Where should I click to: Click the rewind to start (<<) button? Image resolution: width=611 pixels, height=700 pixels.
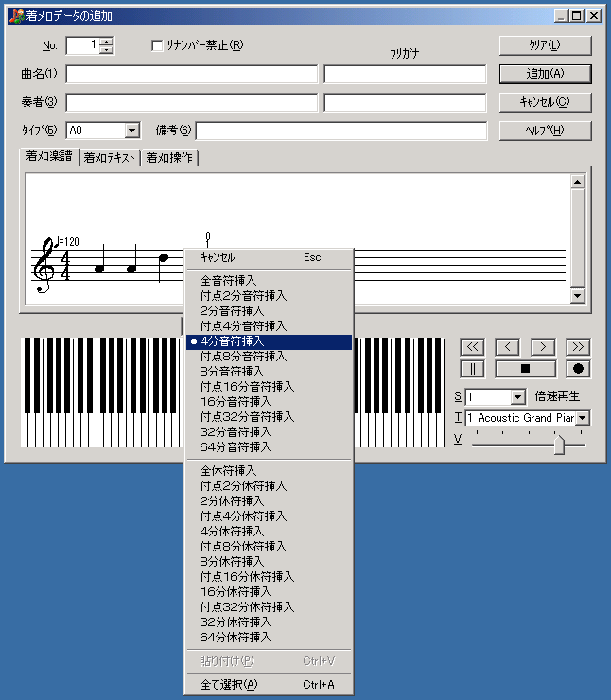[x=472, y=347]
